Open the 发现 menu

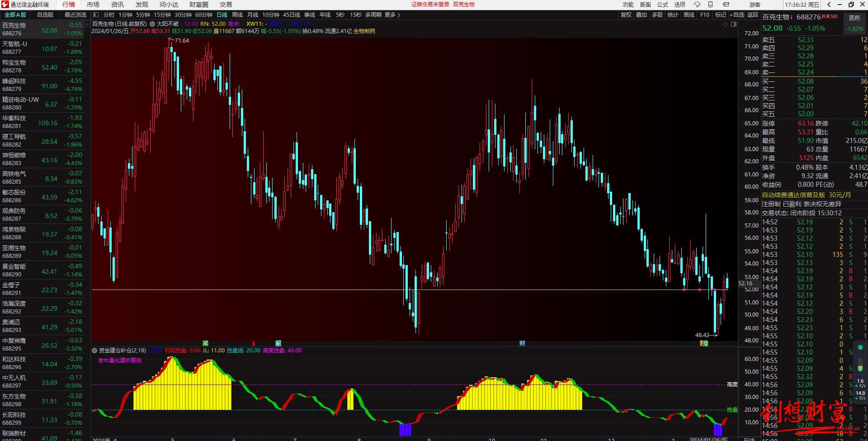click(142, 5)
